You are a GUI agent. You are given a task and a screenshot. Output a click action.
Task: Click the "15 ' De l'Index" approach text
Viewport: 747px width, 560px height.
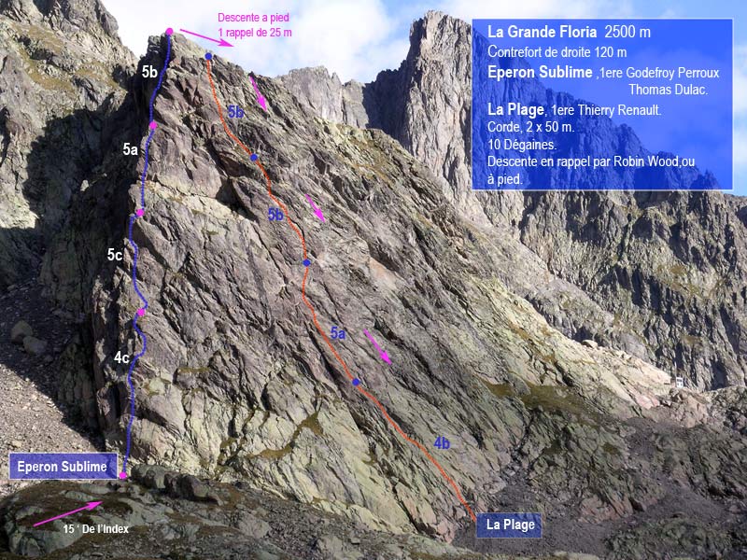click(96, 528)
